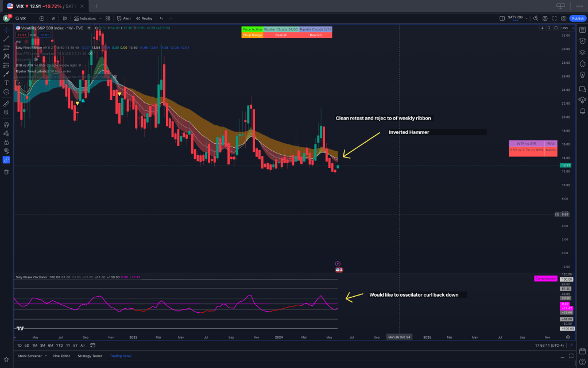This screenshot has height=368, width=588.
Task: Open the Strategy Tester tab
Action: click(x=90, y=356)
